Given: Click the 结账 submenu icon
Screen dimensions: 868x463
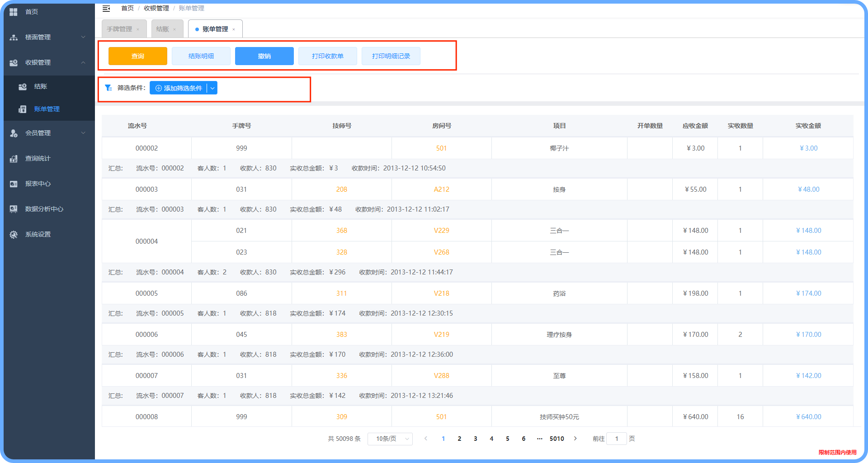Looking at the screenshot, I should click(x=23, y=86).
